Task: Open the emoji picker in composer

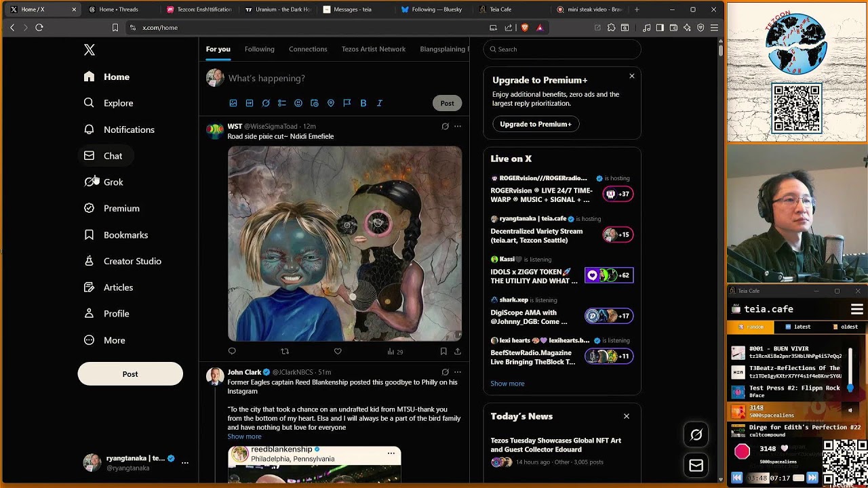Action: pyautogui.click(x=298, y=103)
